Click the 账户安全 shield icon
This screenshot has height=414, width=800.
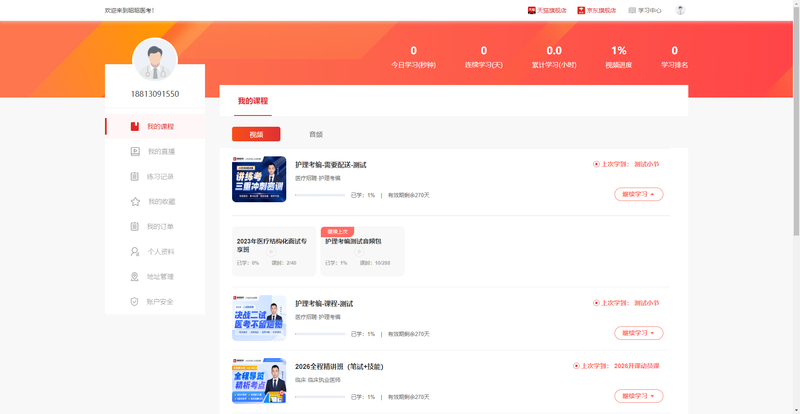point(135,302)
